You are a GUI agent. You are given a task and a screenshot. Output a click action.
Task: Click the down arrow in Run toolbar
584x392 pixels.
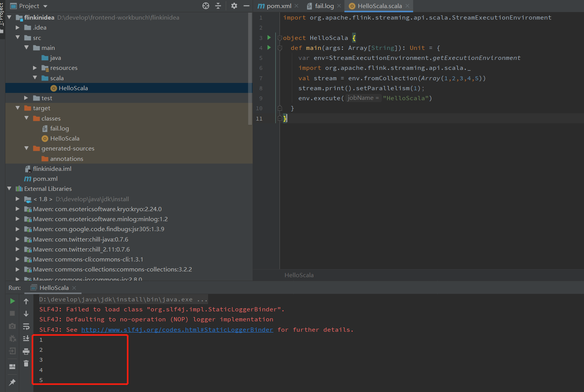(26, 314)
